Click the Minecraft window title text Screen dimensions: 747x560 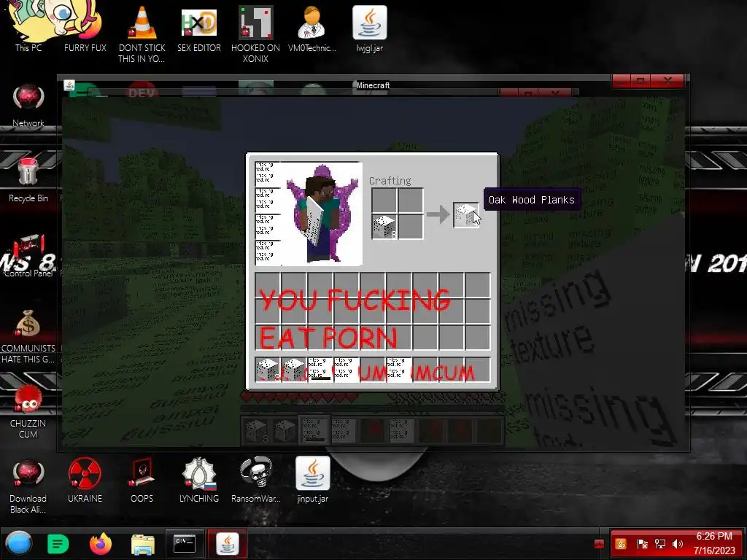(x=373, y=85)
